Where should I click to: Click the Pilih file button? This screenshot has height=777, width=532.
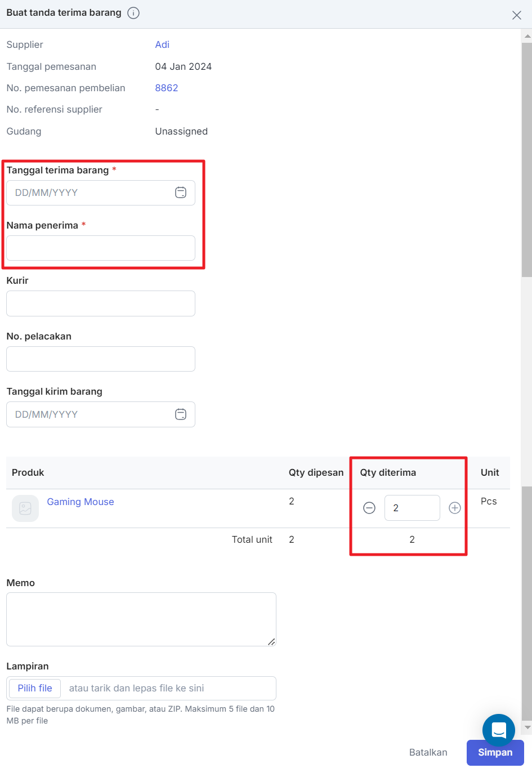point(35,688)
